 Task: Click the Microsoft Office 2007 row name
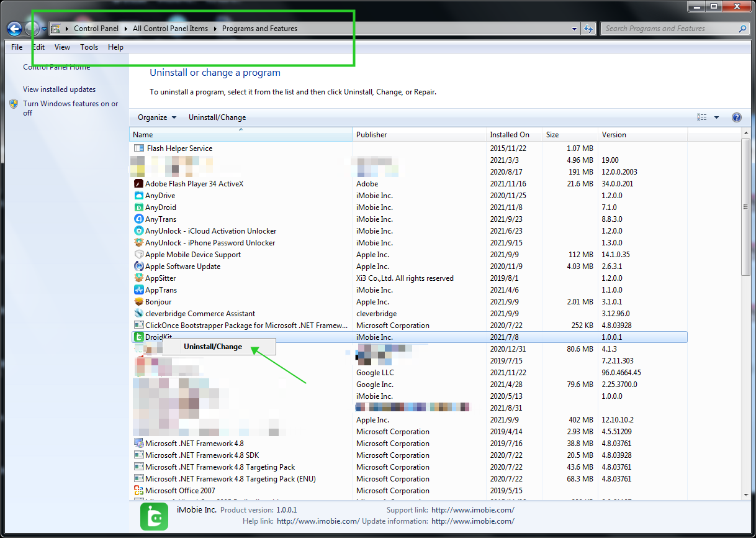tap(180, 491)
